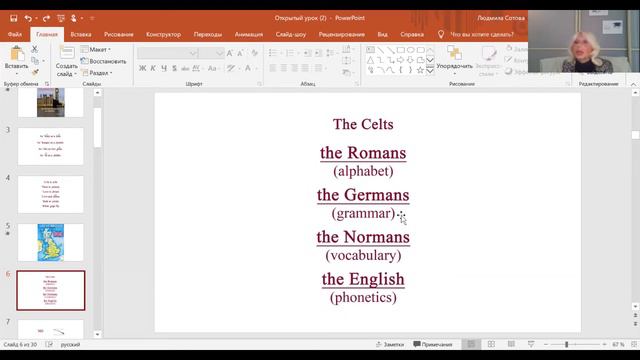Select slide 3 thumbnail
The height and width of the screenshot is (360, 640).
point(51,147)
